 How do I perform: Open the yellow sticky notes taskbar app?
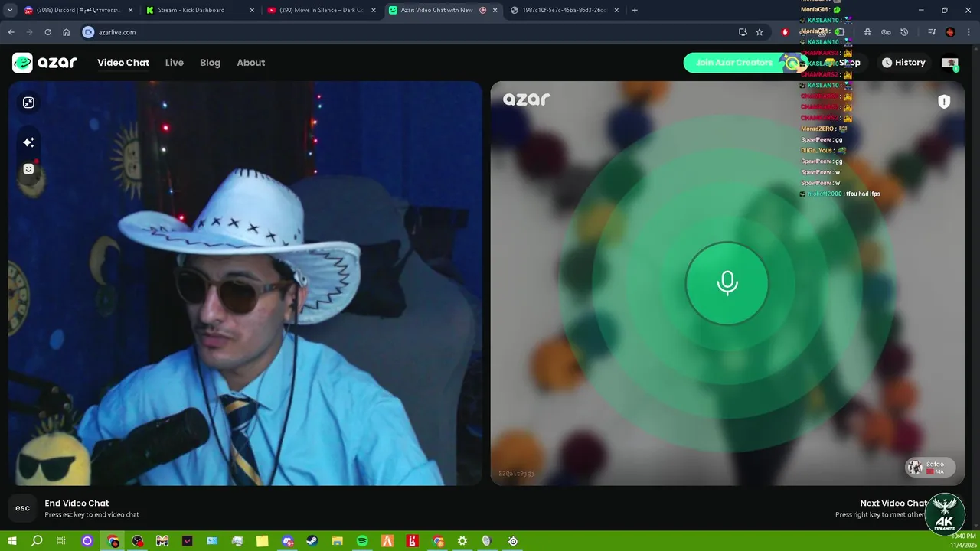[263, 541]
